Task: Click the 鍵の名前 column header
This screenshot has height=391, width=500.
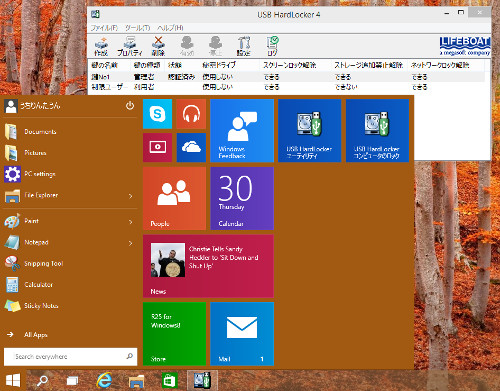Action: coord(104,65)
